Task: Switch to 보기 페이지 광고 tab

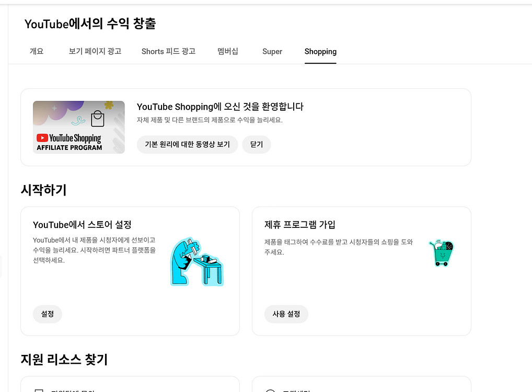Action: (x=95, y=51)
